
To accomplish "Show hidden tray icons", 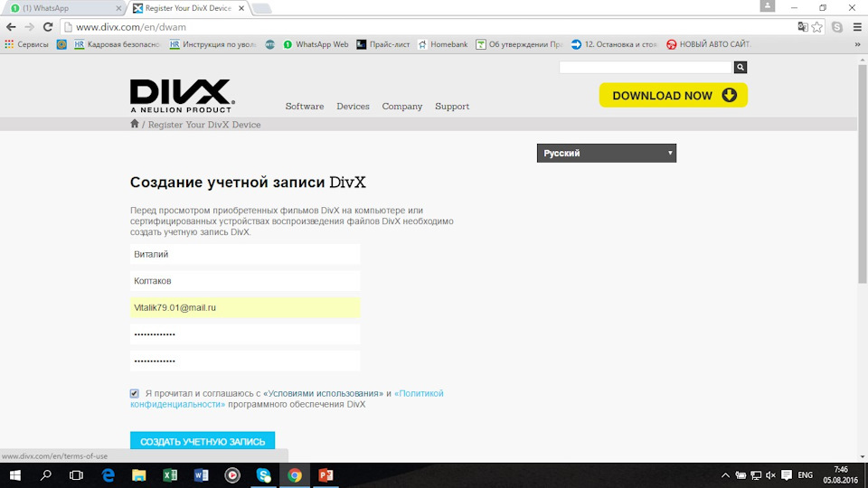I will pyautogui.click(x=725, y=475).
